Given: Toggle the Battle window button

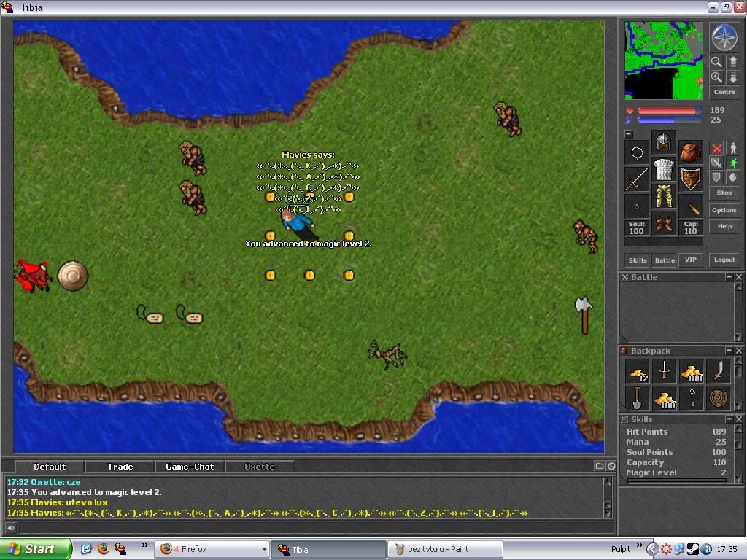Looking at the screenshot, I should pyautogui.click(x=665, y=260).
